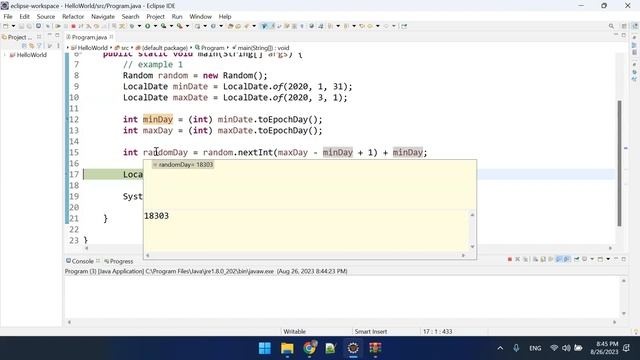This screenshot has width=640, height=360.
Task: Switch to the Debug perspective icon
Action: [x=635, y=26]
